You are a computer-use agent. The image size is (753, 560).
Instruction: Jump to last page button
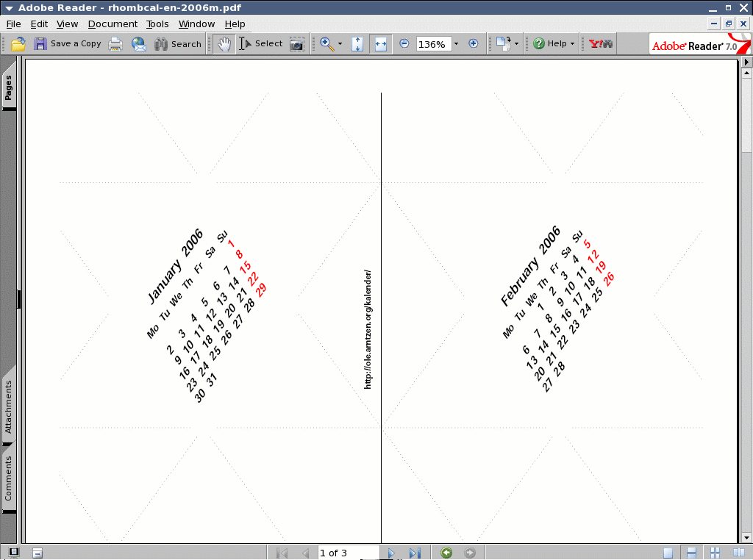414,553
